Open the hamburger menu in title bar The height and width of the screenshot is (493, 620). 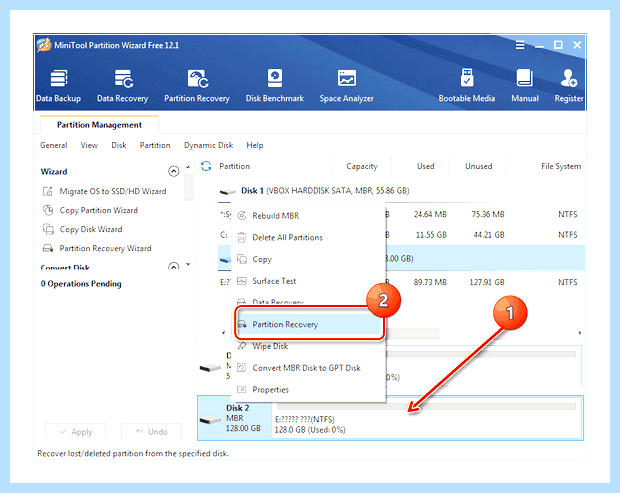520,45
